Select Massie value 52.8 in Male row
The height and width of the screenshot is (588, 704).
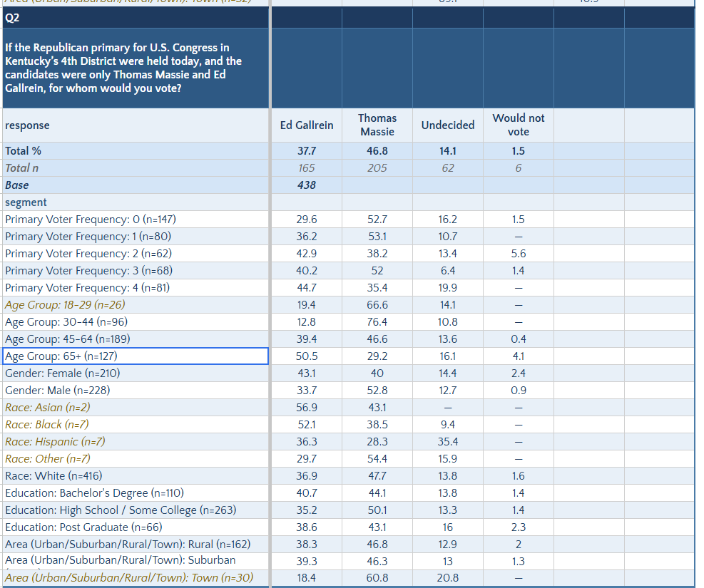pyautogui.click(x=377, y=390)
